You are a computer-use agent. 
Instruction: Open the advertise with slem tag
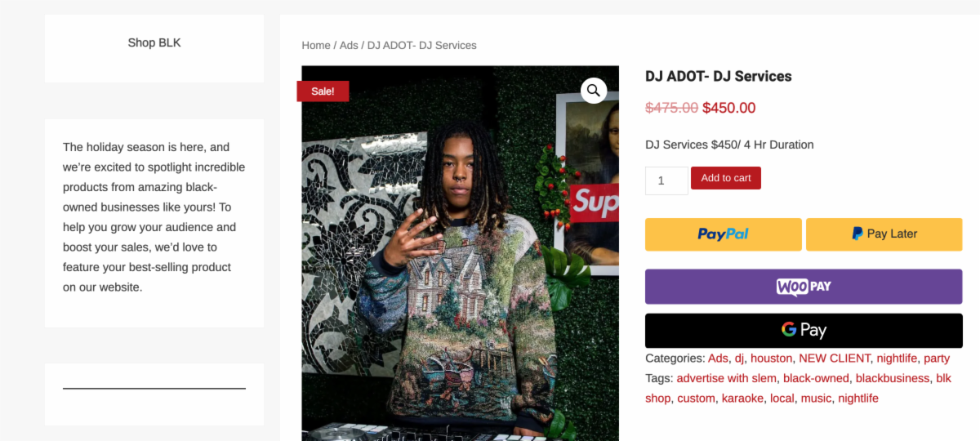(726, 378)
